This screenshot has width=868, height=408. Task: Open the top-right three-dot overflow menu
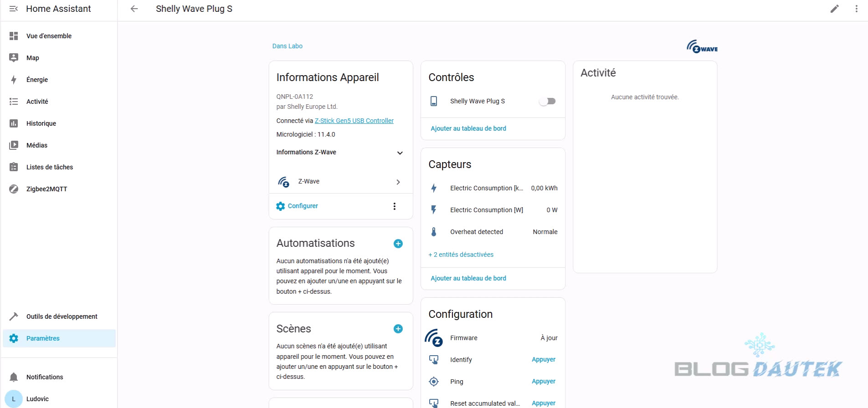click(856, 9)
